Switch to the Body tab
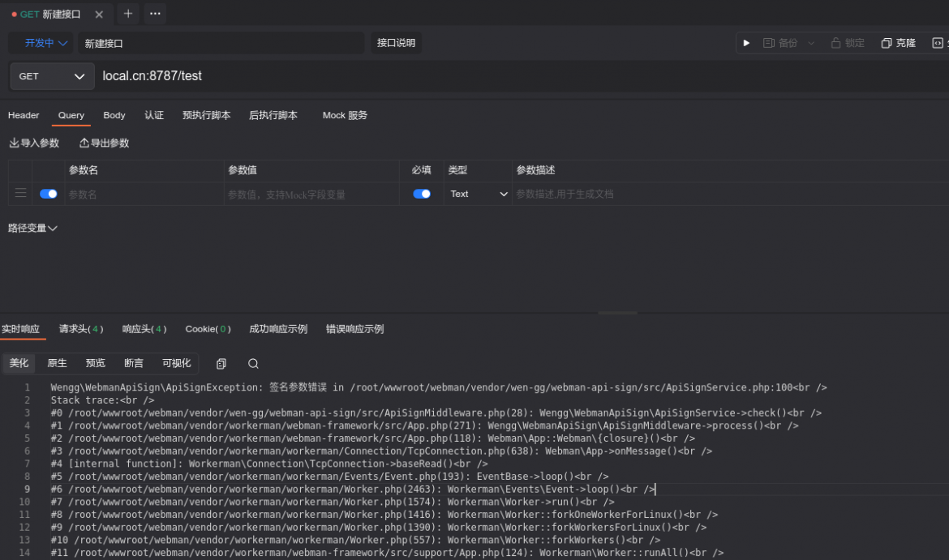 tap(114, 115)
